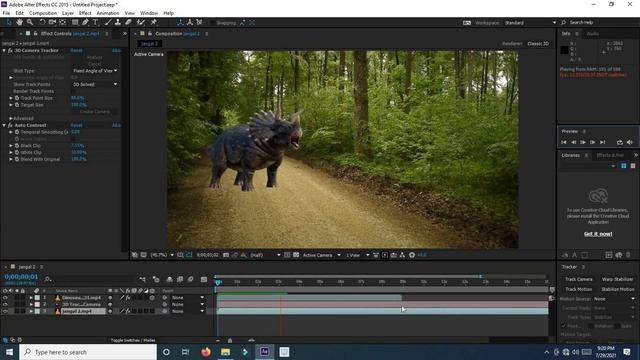Toggle 3D Camera Tracker fx switch
Viewport: 640px width, 360px height.
tap(10, 50)
